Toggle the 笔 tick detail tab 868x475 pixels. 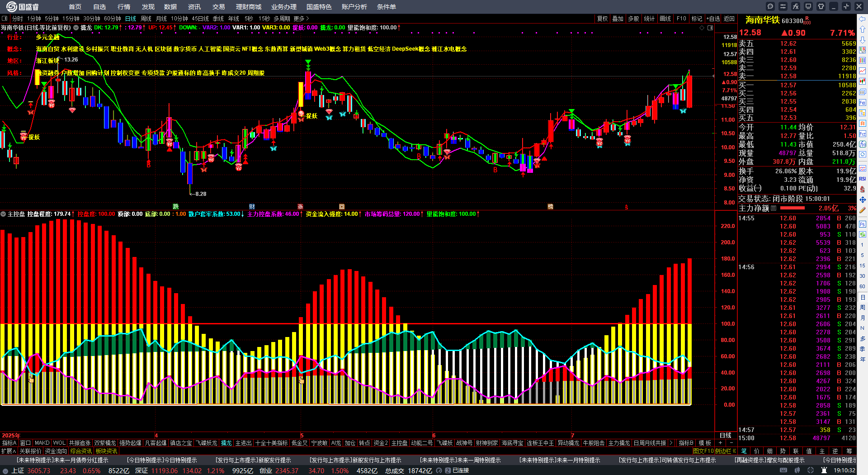coord(744,451)
